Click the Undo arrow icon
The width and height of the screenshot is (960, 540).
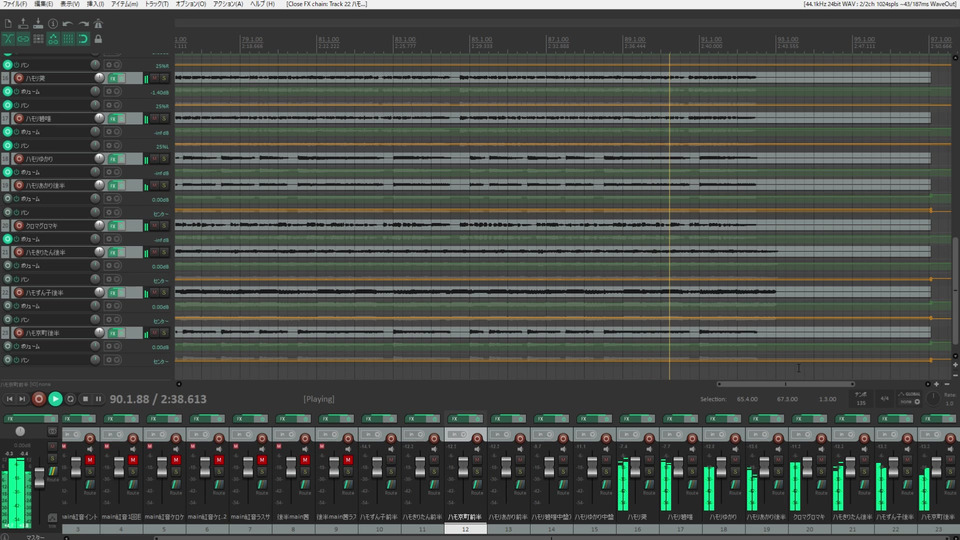click(x=68, y=24)
